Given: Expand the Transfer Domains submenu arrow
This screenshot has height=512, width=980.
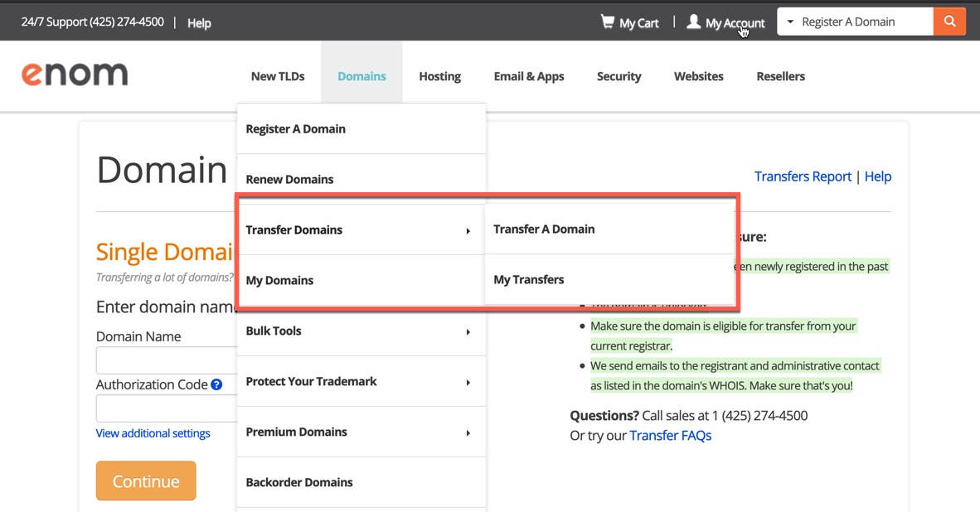Looking at the screenshot, I should coord(468,230).
